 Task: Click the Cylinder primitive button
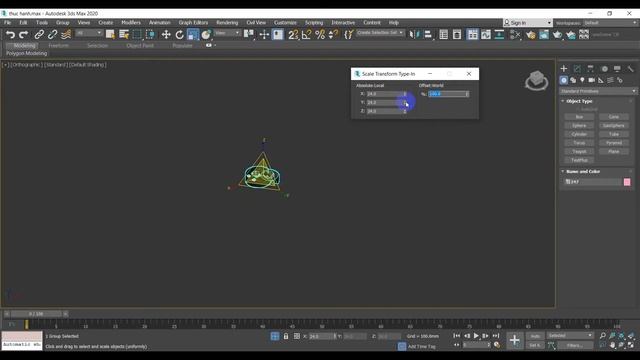point(579,134)
